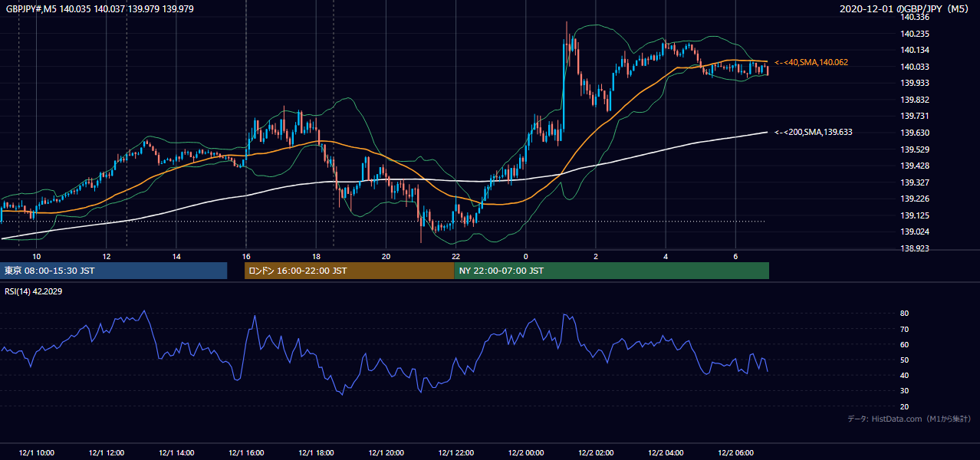980x460 pixels.
Task: Click price axis value 139.630
Action: (916, 133)
